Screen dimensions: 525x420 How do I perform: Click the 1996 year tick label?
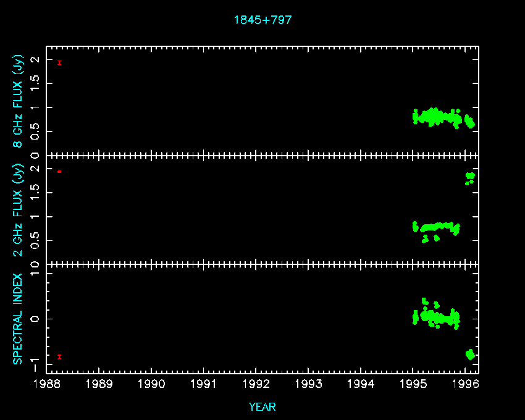466,384
